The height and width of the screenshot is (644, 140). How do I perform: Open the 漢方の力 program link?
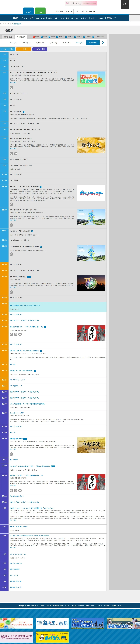[x=12, y=432]
